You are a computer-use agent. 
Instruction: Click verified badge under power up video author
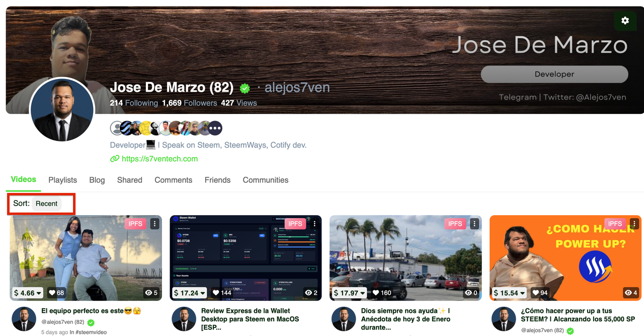click(x=571, y=331)
